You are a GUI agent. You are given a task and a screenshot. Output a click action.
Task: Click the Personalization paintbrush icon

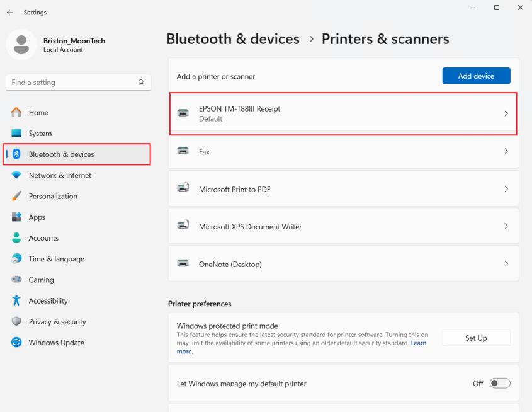point(16,196)
